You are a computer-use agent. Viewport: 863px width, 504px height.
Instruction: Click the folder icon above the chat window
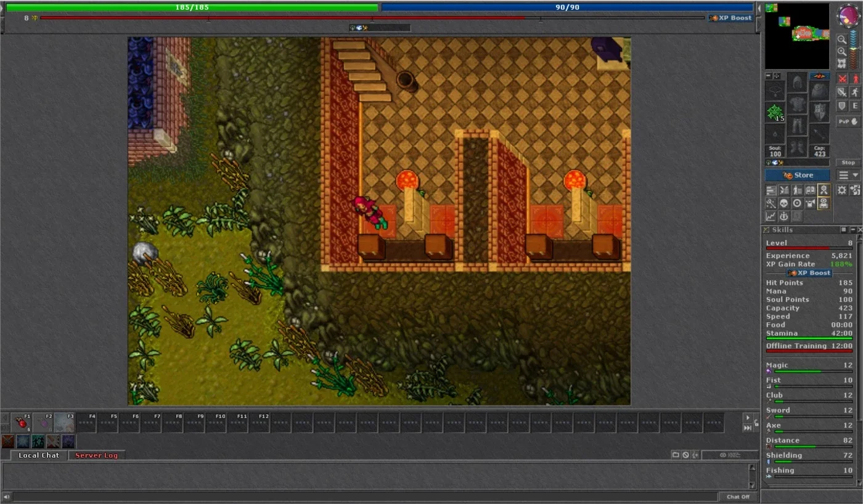(x=676, y=455)
